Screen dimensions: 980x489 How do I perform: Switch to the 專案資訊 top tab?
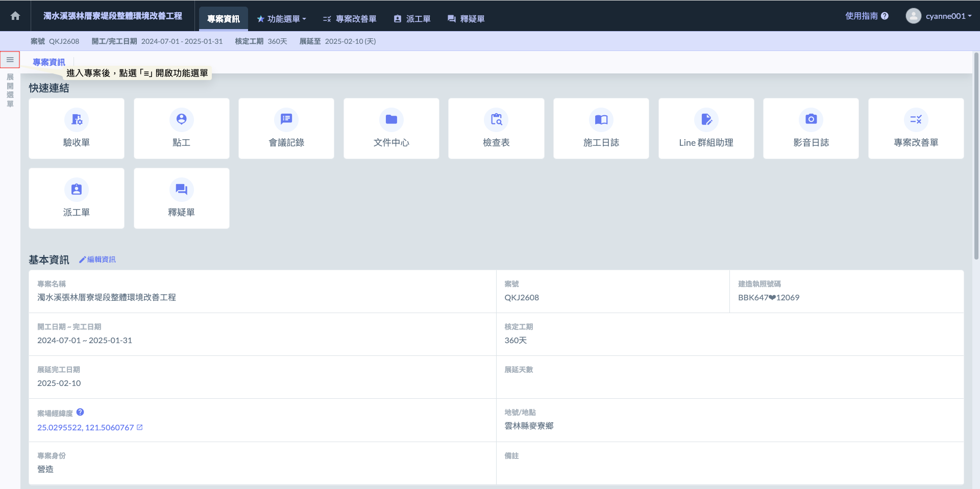coord(223,19)
